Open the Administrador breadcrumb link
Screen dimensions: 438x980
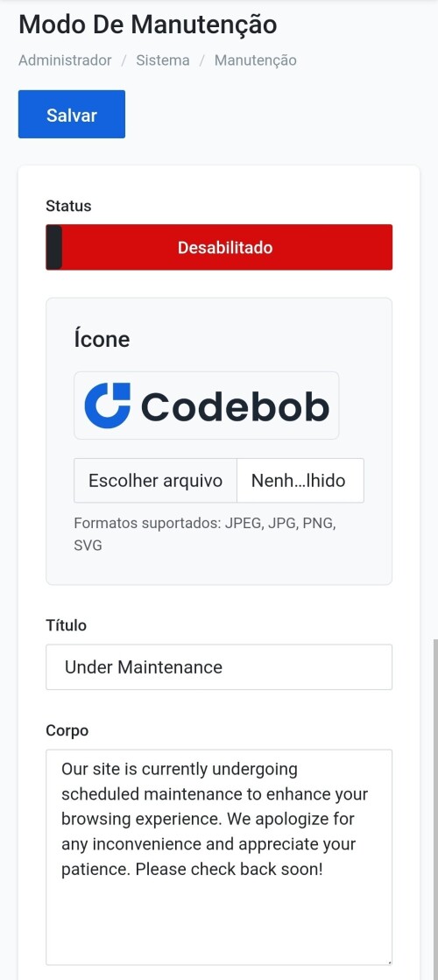pyautogui.click(x=65, y=60)
